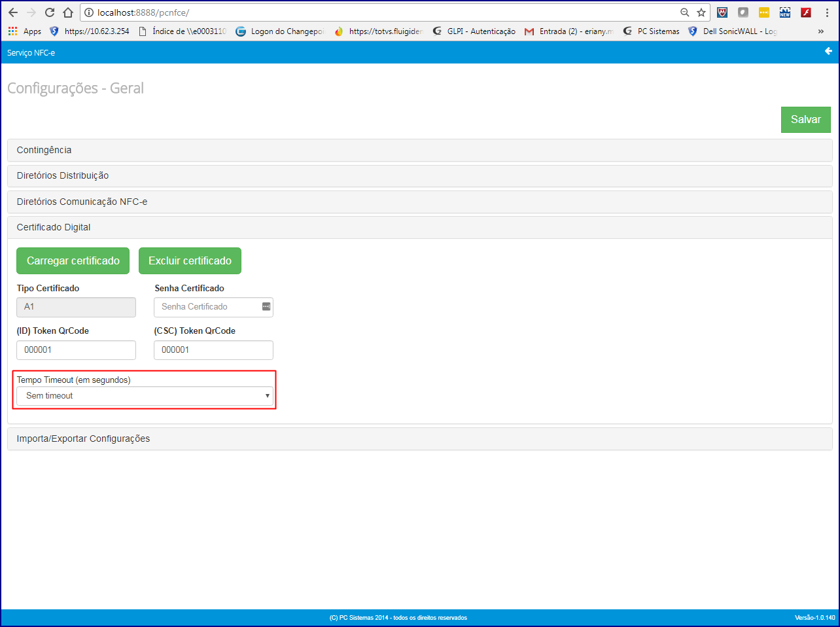Screen dimensions: 840x627
Task: Bookmark this page with the star icon
Action: (x=701, y=12)
